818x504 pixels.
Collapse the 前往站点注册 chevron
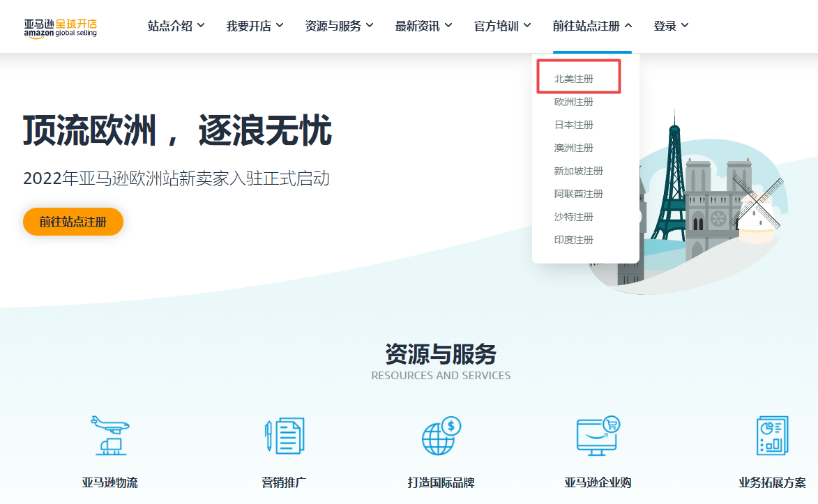click(628, 25)
